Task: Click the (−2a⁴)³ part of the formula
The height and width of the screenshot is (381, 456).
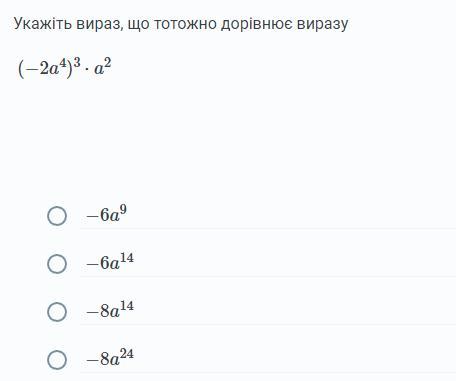Action: point(49,68)
